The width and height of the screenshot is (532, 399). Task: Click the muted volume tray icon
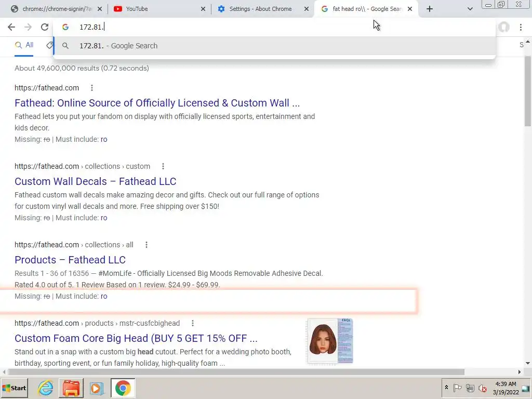point(482,388)
